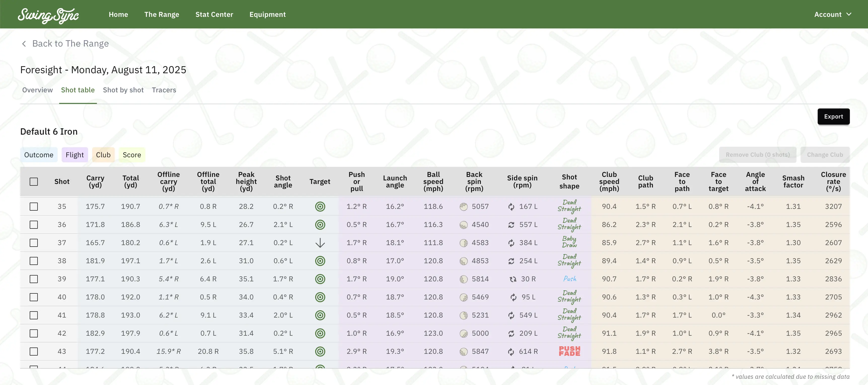The height and width of the screenshot is (385, 868).
Task: Follow the Back to The Range link
Action: (x=70, y=44)
